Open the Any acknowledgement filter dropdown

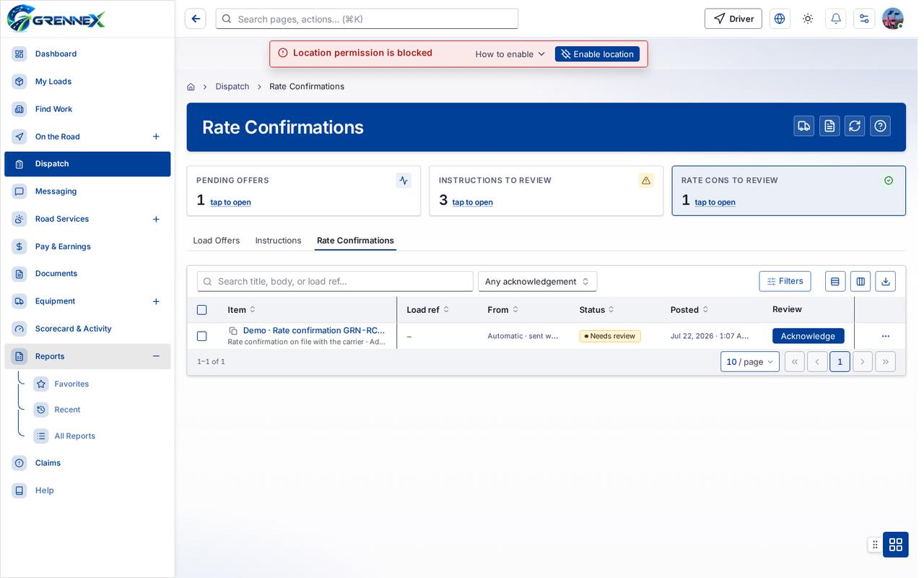pyautogui.click(x=537, y=281)
